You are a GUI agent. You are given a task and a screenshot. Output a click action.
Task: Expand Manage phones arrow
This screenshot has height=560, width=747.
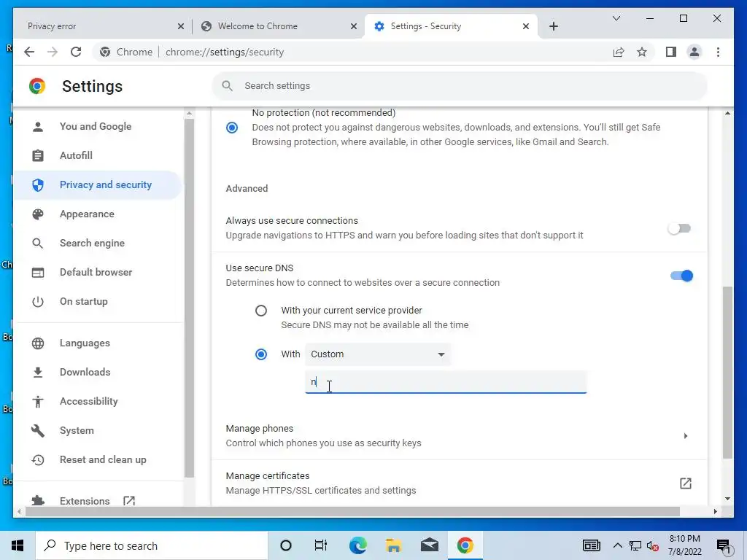pos(686,436)
